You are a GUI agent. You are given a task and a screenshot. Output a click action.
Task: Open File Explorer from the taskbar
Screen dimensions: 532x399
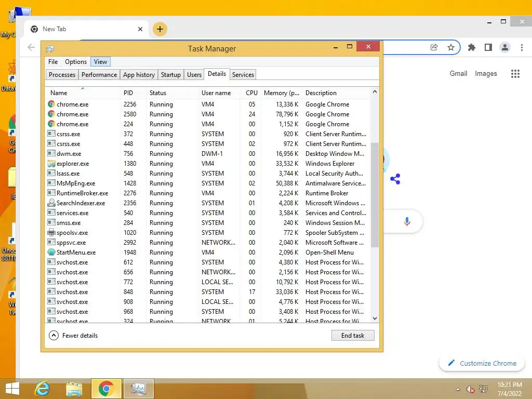point(74,389)
